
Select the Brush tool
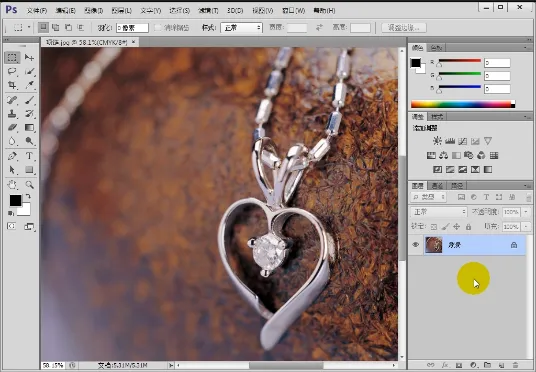point(29,100)
